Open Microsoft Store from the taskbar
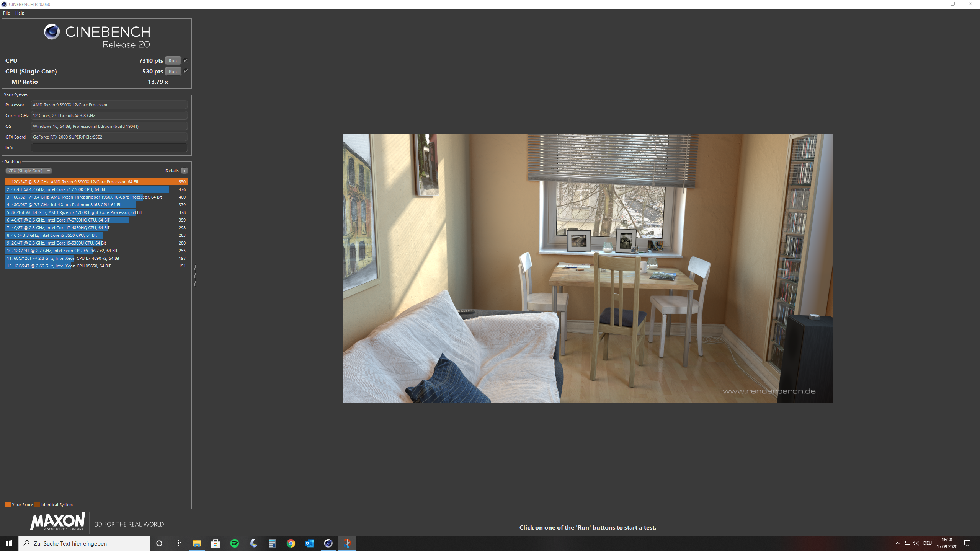The width and height of the screenshot is (980, 551). [x=216, y=543]
